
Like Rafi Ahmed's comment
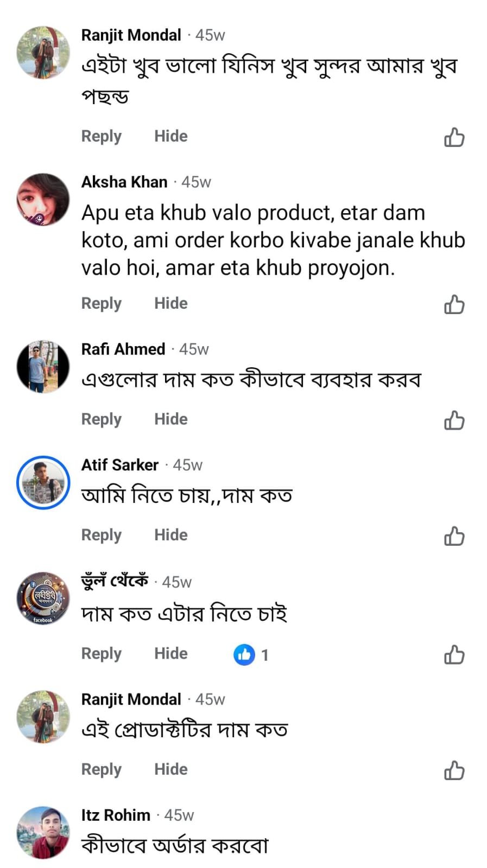click(454, 420)
